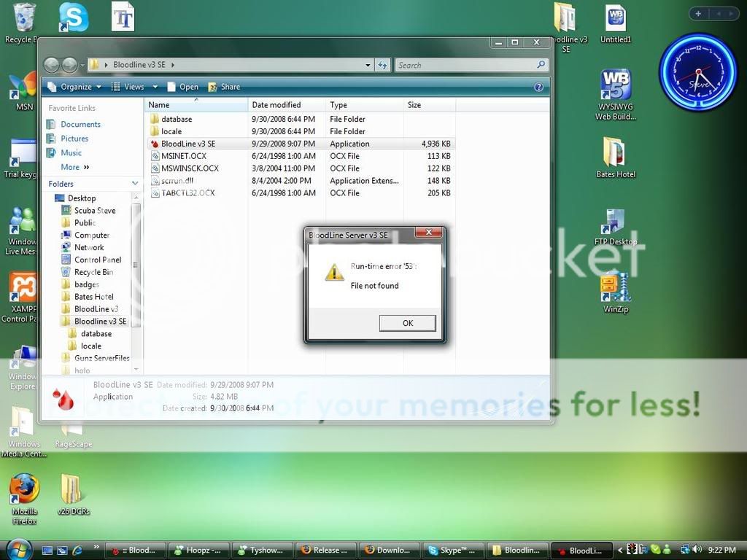Image resolution: width=747 pixels, height=560 pixels.
Task: Select the XAMPP Control Panel desktop shortcut
Action: 20,297
